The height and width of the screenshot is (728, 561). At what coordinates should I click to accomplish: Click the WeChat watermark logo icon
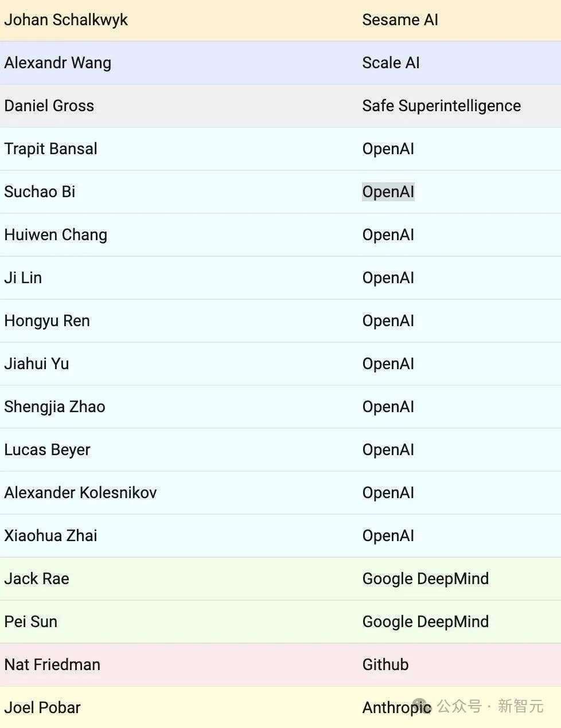422,707
